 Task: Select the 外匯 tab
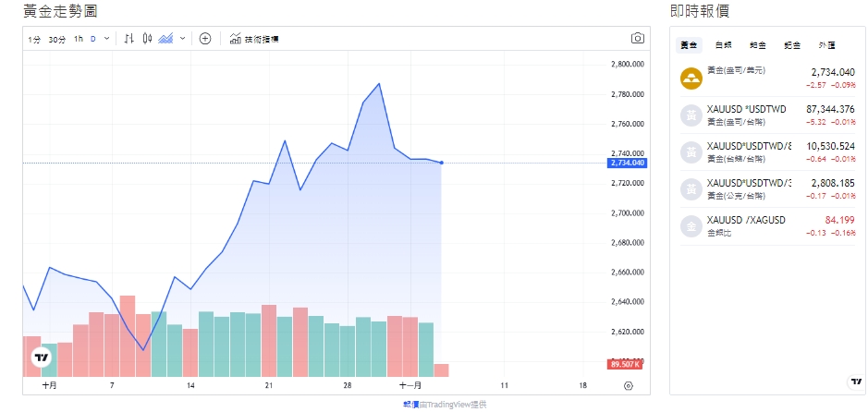(827, 45)
